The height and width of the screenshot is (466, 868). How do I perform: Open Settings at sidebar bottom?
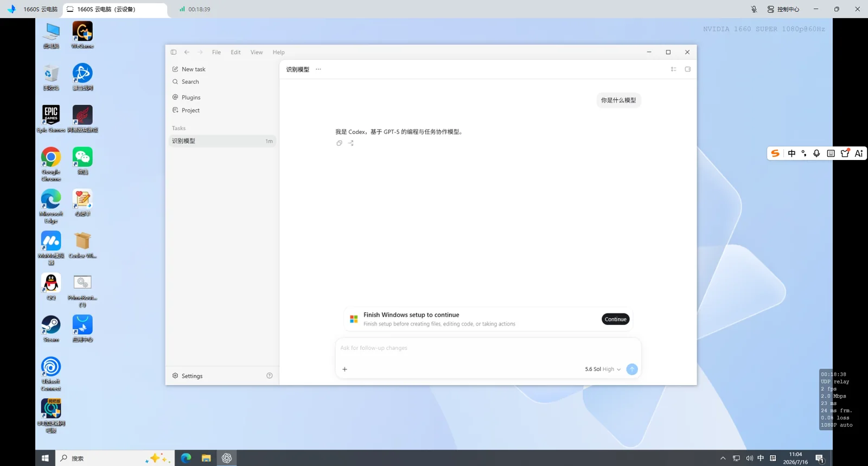[188, 376]
